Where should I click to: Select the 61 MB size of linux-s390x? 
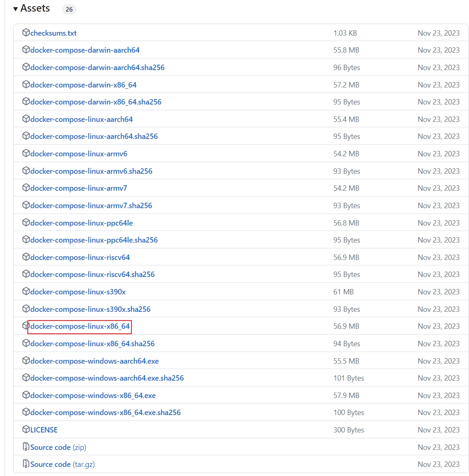tap(343, 292)
